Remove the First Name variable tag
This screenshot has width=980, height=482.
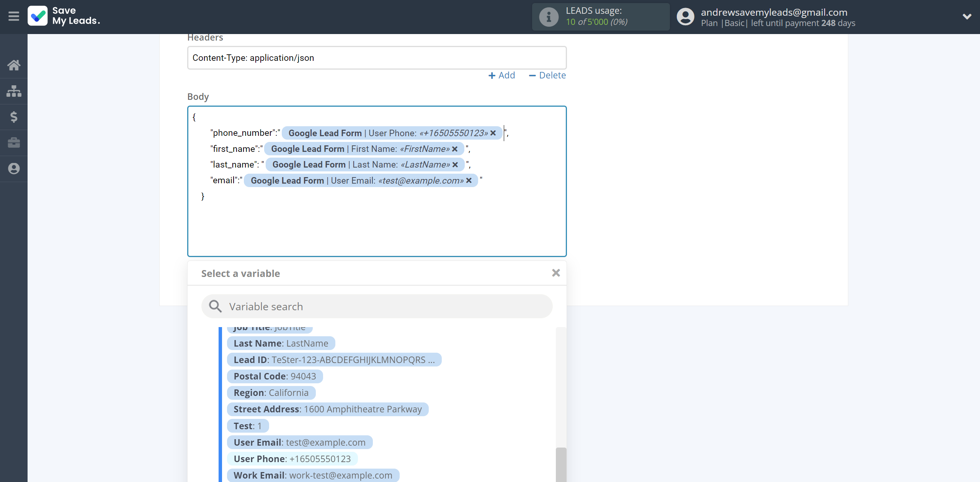pyautogui.click(x=455, y=149)
